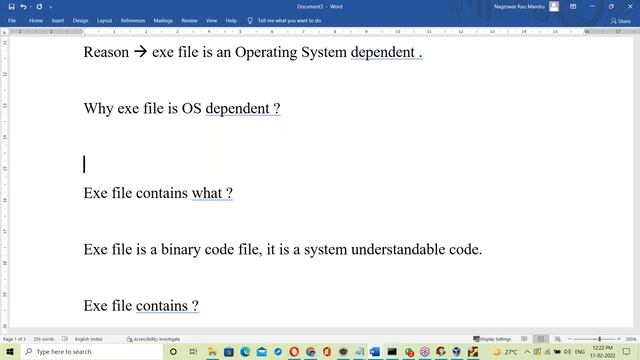Open Microsoft Office icon on taskbar
The width and height of the screenshot is (640, 360).
tap(327, 352)
